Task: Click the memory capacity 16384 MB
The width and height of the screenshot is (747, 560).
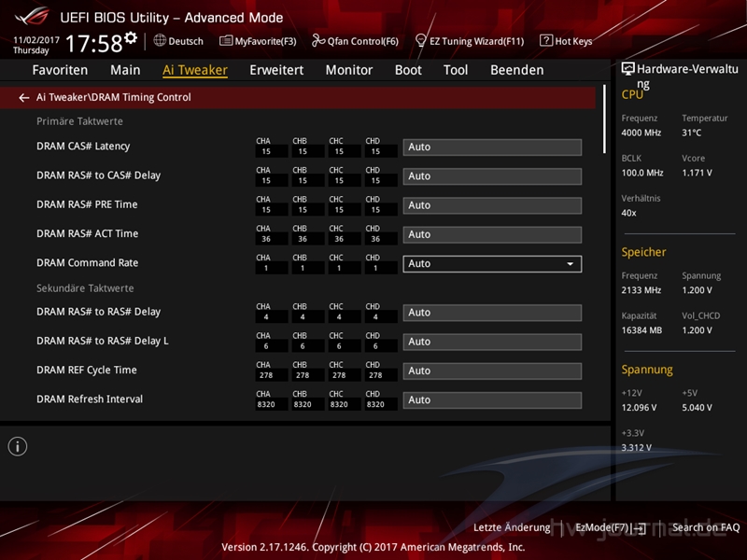Action: tap(641, 330)
